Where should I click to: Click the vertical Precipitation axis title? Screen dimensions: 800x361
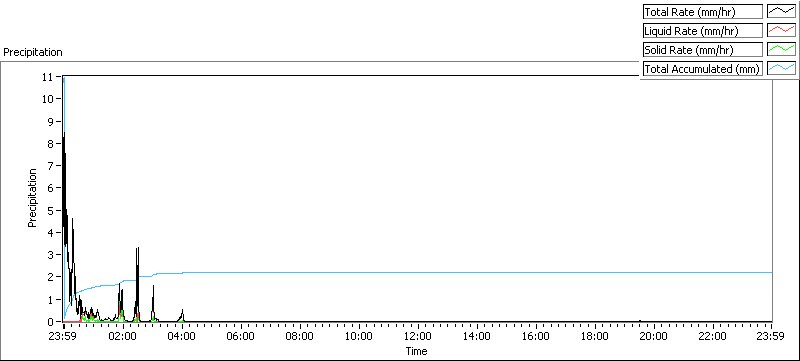32,198
